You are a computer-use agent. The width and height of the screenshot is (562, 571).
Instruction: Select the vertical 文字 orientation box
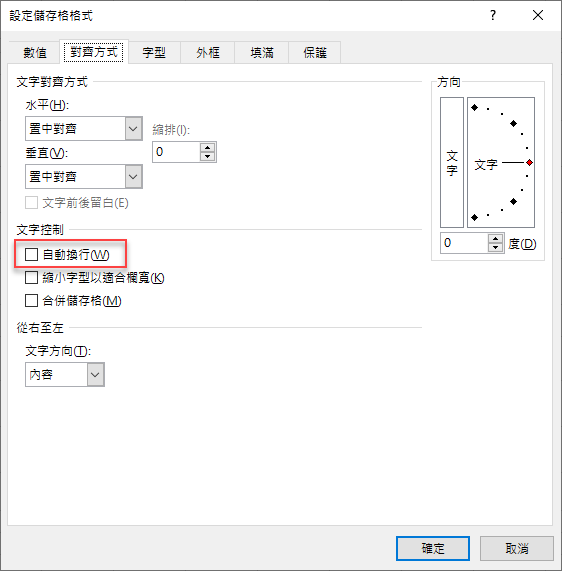(452, 162)
